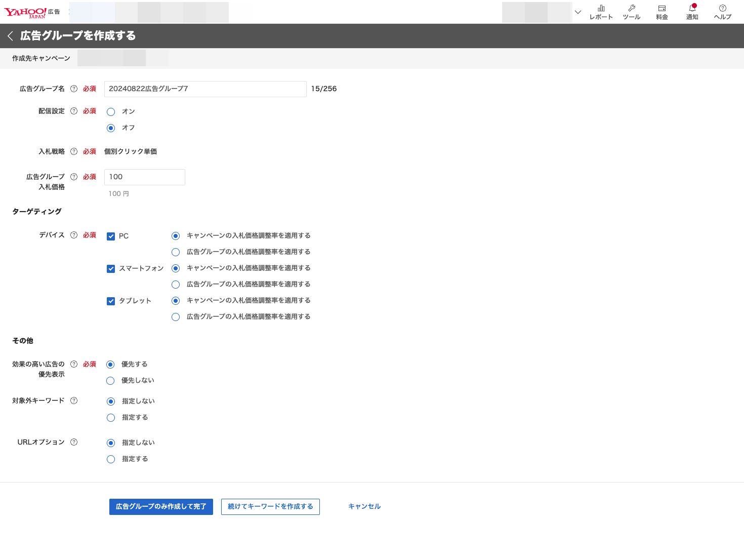Screen dimensions: 744x560
Task: Go back using the header arrow
Action: 10,36
